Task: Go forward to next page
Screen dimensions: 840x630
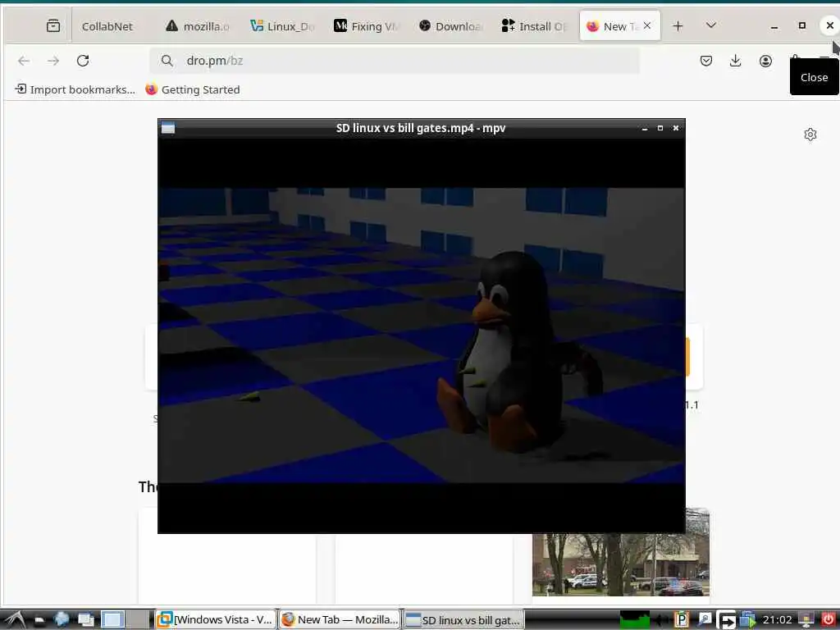Action: click(x=53, y=61)
